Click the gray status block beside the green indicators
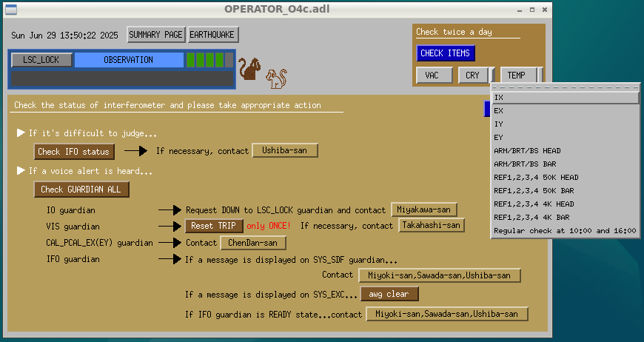Viewport: 644px width, 342px height. (229, 60)
